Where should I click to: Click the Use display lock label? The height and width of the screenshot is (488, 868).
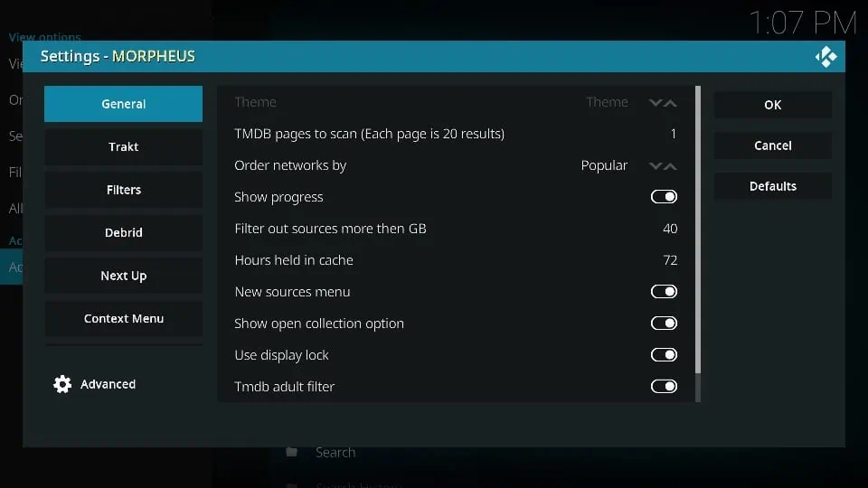coord(281,354)
